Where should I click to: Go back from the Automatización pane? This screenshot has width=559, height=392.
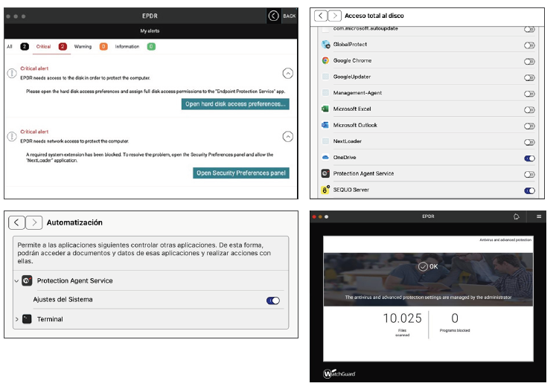click(16, 222)
